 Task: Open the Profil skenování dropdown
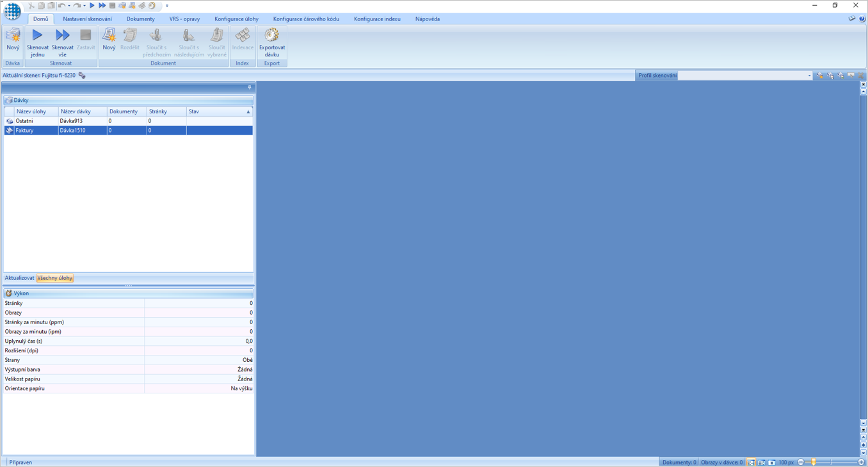[x=809, y=76]
